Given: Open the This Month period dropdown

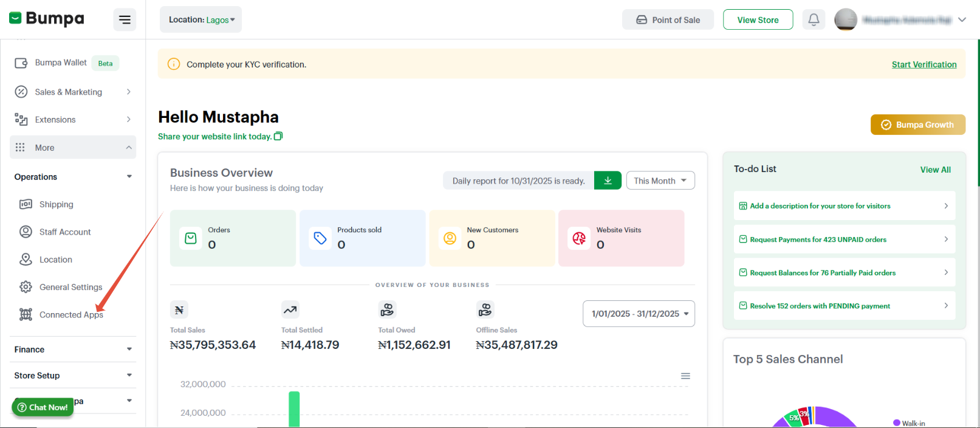Looking at the screenshot, I should point(660,181).
